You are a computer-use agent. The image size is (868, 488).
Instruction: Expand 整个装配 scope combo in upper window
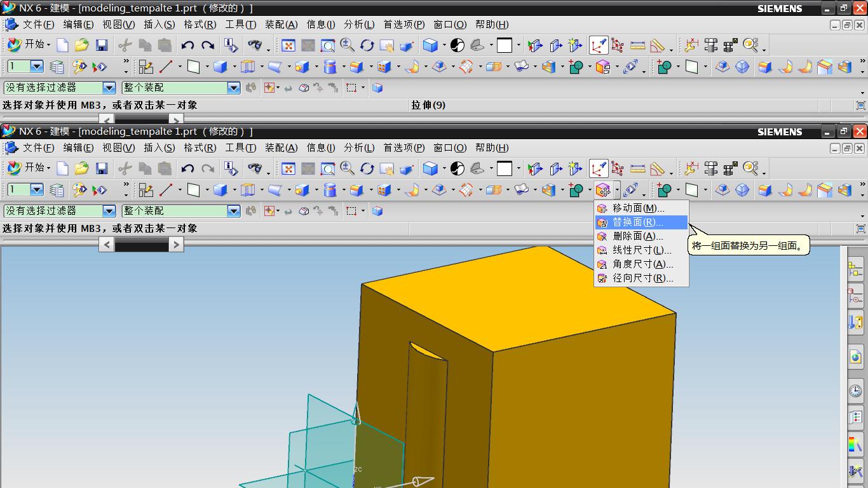(x=233, y=88)
